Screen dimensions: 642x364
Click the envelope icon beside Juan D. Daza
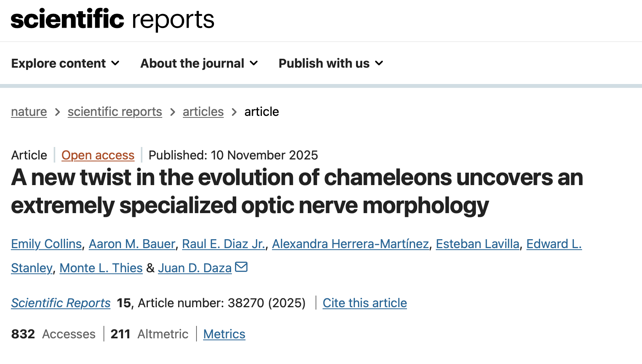(241, 267)
